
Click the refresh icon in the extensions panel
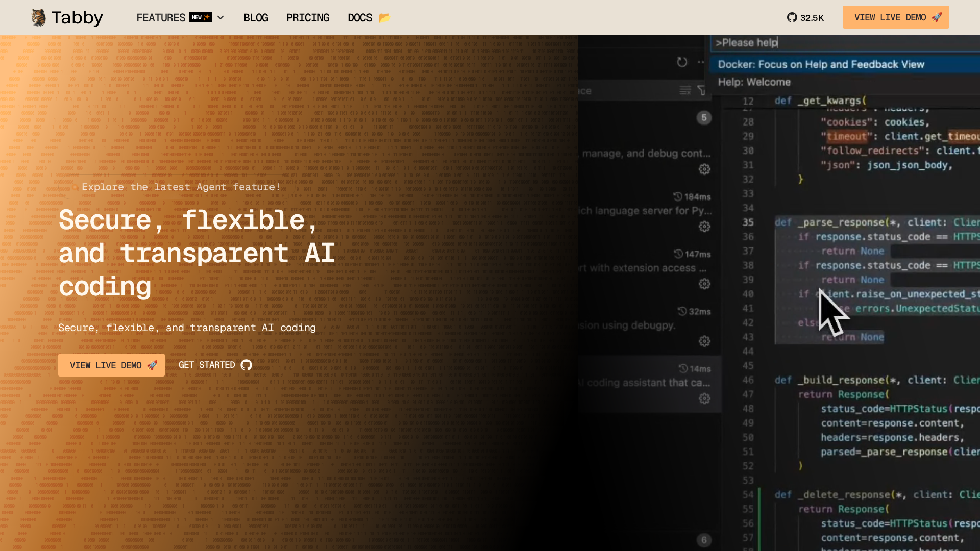(x=682, y=62)
